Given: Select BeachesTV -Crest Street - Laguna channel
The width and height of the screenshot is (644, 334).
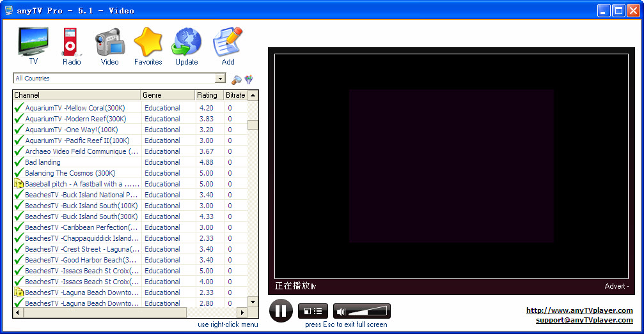Looking at the screenshot, I should [82, 249].
